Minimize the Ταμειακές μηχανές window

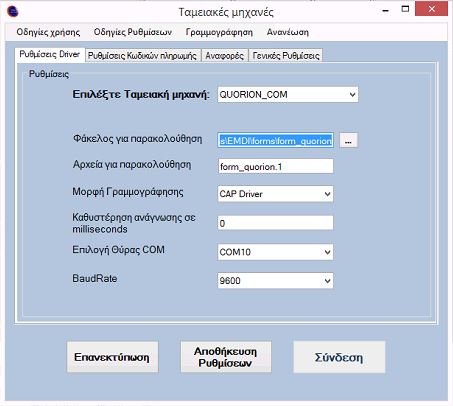click(386, 10)
